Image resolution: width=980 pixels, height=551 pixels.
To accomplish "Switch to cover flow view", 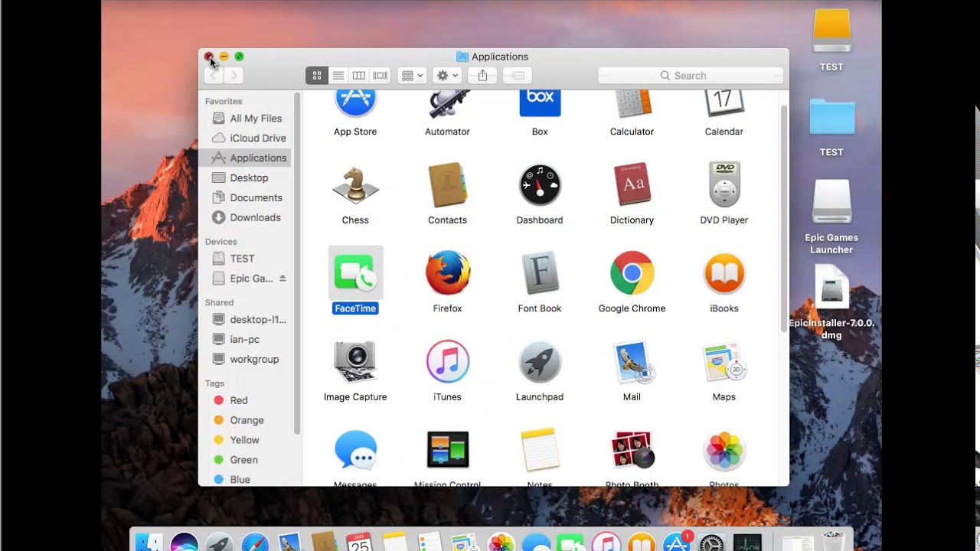I will point(379,75).
